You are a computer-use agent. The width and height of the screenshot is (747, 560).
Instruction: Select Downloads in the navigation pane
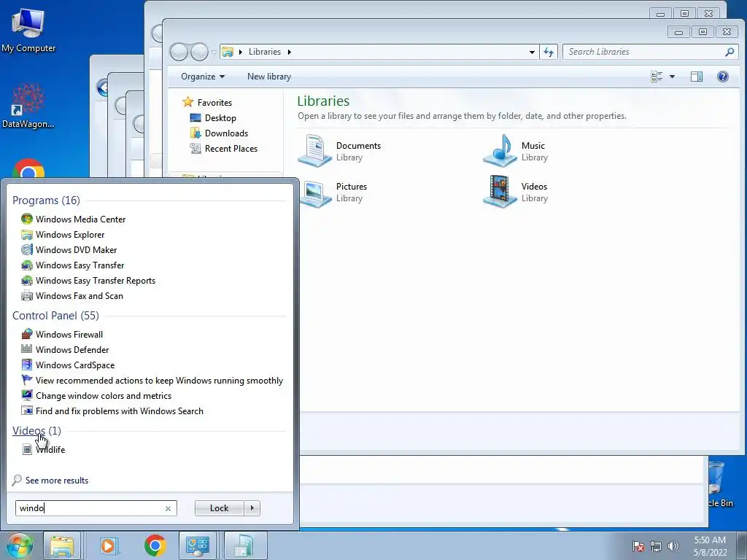(x=219, y=133)
